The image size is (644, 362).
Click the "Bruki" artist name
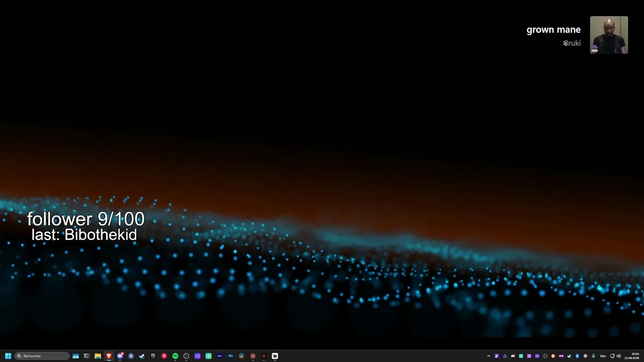(x=572, y=43)
